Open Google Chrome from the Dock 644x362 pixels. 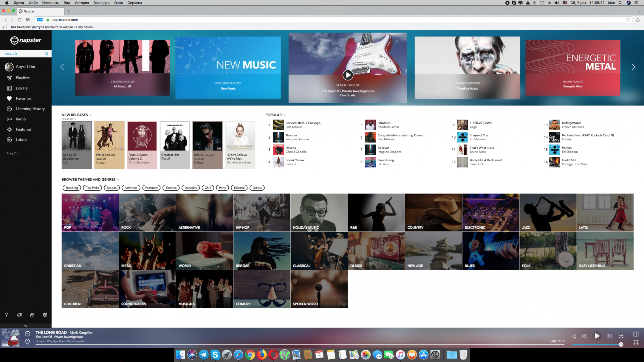click(x=250, y=355)
